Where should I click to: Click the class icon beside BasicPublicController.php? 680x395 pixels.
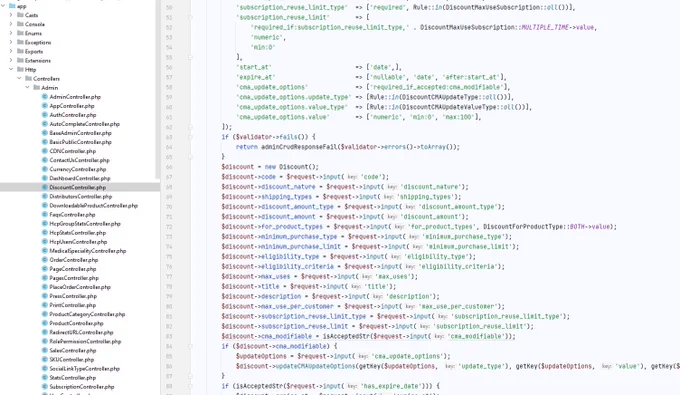coord(45,142)
